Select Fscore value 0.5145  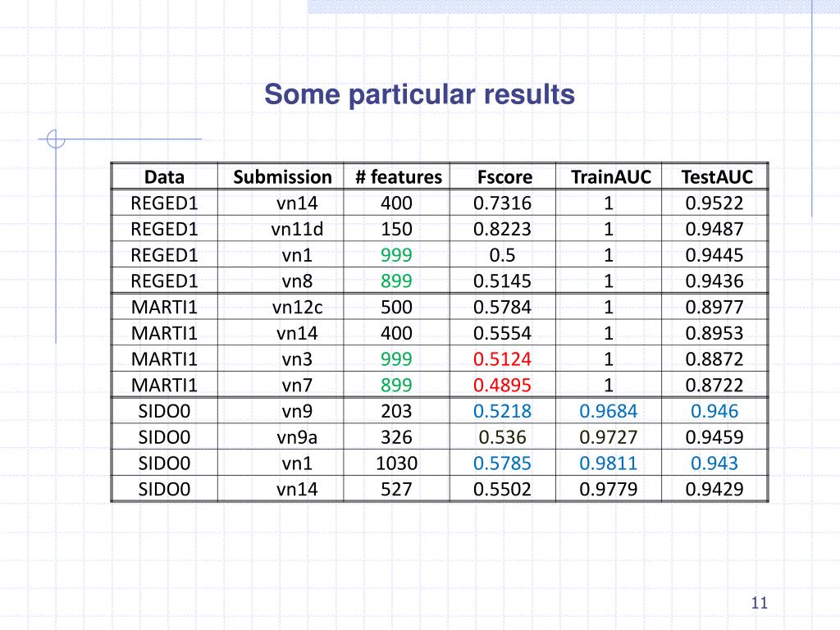[503, 281]
